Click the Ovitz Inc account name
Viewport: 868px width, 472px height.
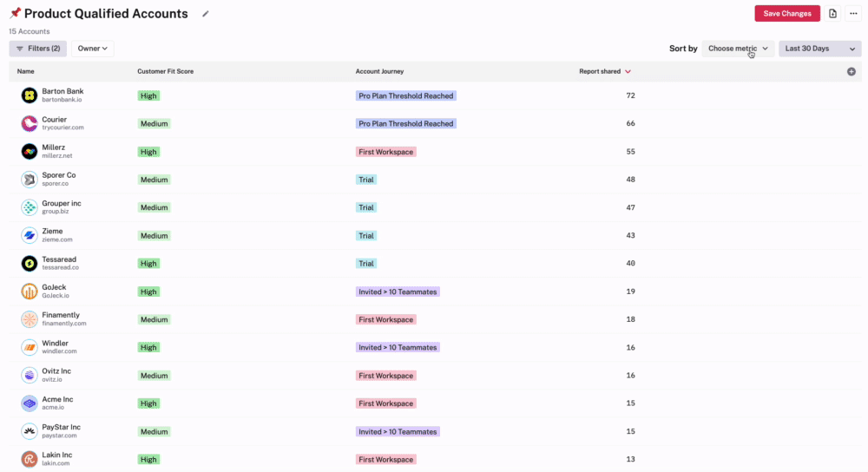click(56, 371)
